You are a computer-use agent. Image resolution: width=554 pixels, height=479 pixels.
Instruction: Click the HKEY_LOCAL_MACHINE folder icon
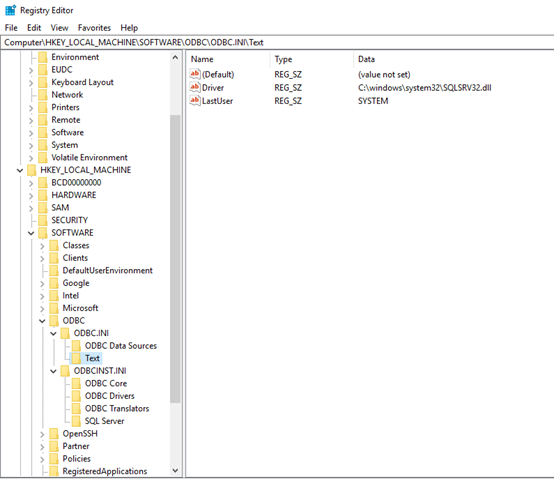31,170
